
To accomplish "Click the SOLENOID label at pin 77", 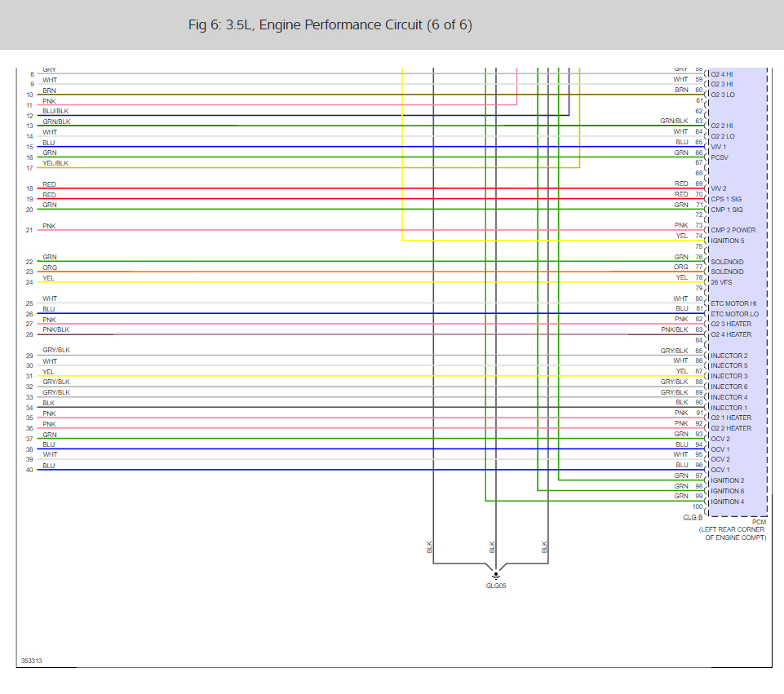I will click(727, 272).
